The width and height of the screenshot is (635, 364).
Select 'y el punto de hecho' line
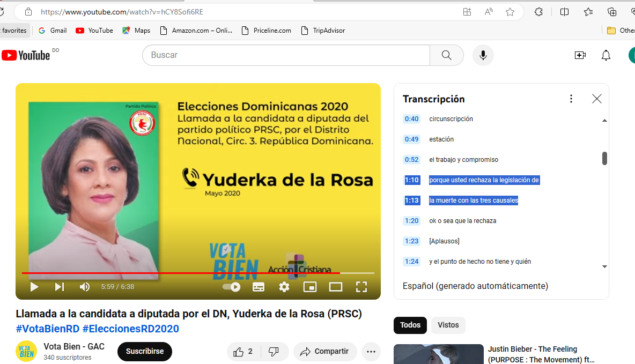point(480,262)
